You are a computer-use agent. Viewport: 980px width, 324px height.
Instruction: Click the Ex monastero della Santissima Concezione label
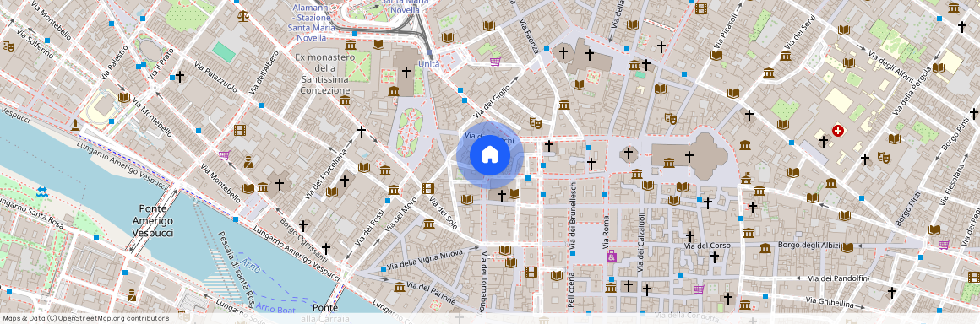click(x=325, y=73)
